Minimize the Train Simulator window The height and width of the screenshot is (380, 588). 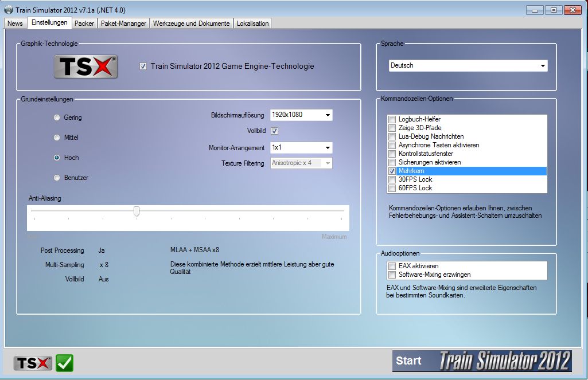[x=535, y=10]
